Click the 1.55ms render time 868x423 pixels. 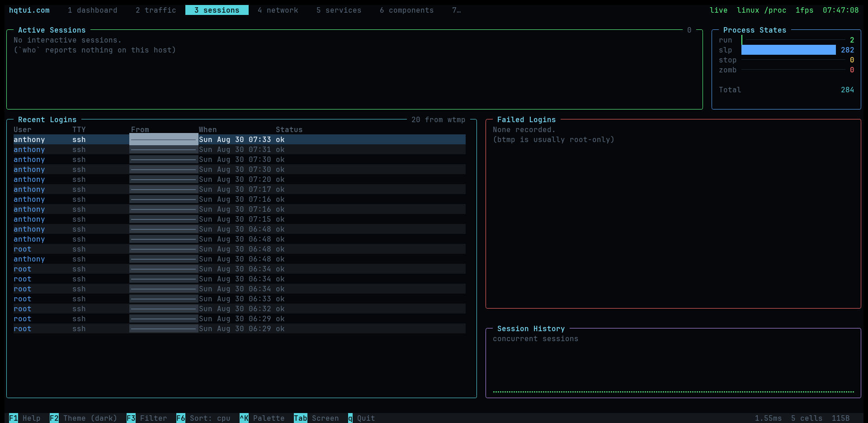coord(769,418)
